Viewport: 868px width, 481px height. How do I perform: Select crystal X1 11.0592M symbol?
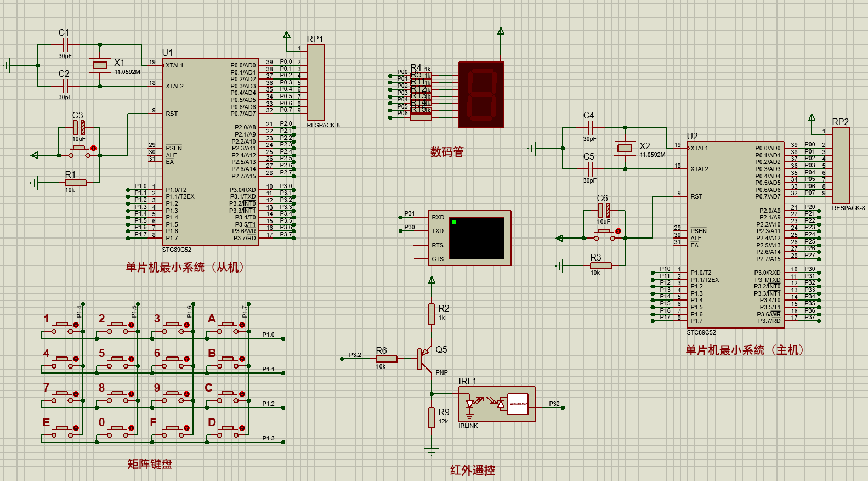tap(100, 65)
